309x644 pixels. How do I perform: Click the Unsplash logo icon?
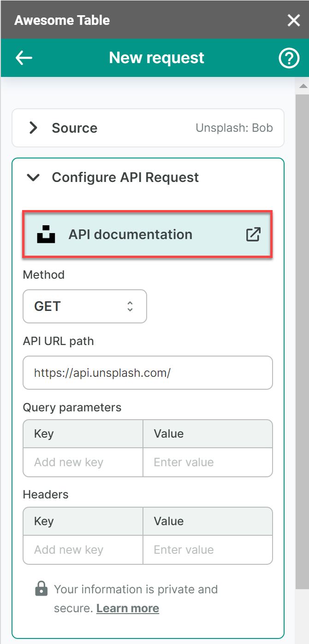[46, 234]
